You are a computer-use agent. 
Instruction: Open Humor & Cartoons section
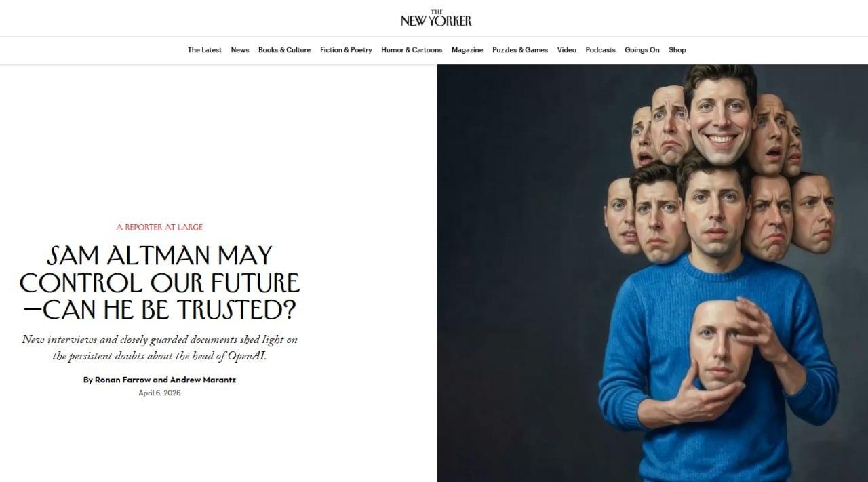pos(412,50)
